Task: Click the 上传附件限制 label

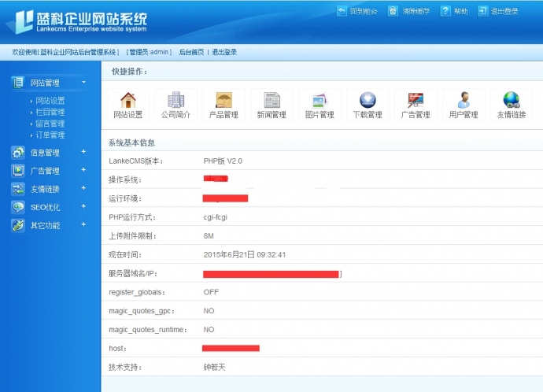Action: [133, 236]
